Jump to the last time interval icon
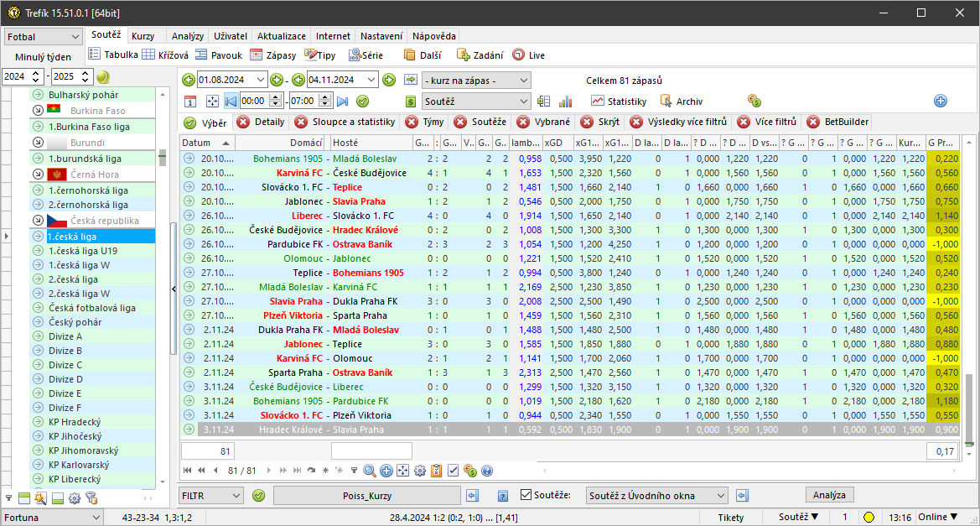This screenshot has height=526, width=980. click(343, 102)
